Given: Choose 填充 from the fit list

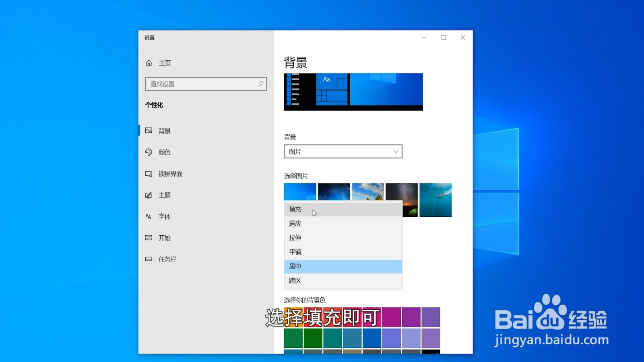Looking at the screenshot, I should (343, 209).
